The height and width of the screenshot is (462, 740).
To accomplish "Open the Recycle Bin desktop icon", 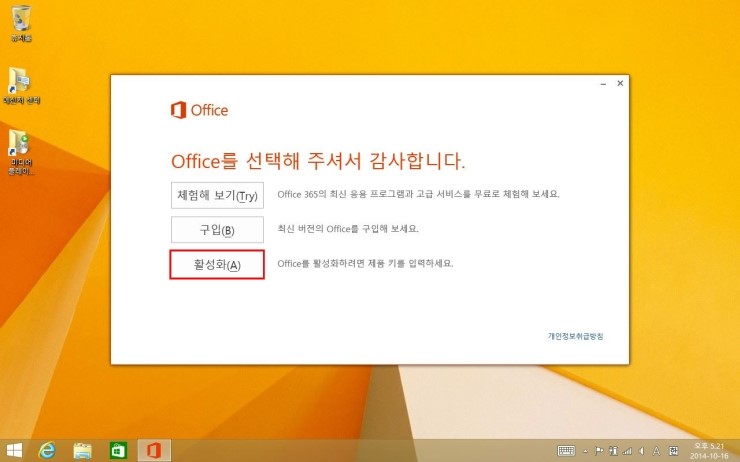I will (x=21, y=24).
